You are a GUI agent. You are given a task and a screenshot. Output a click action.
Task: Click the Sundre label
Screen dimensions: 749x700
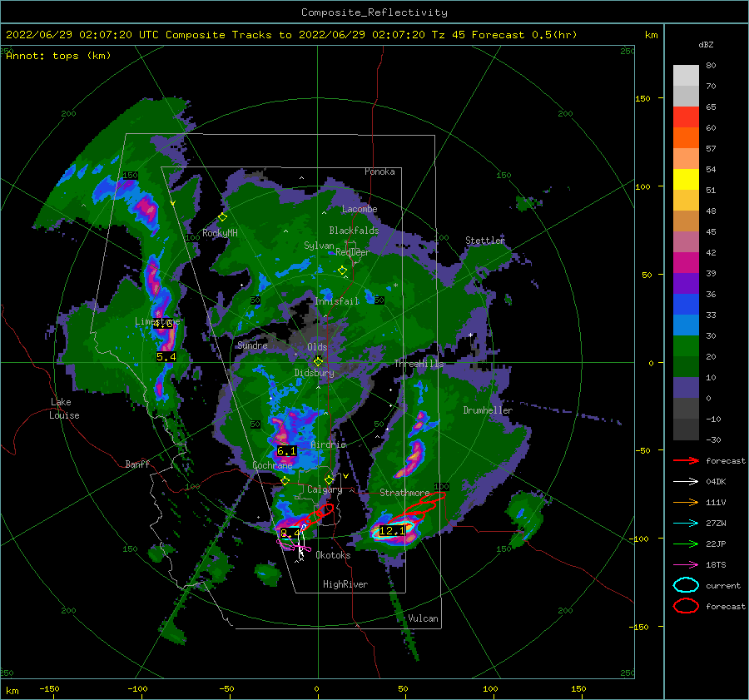(x=252, y=345)
